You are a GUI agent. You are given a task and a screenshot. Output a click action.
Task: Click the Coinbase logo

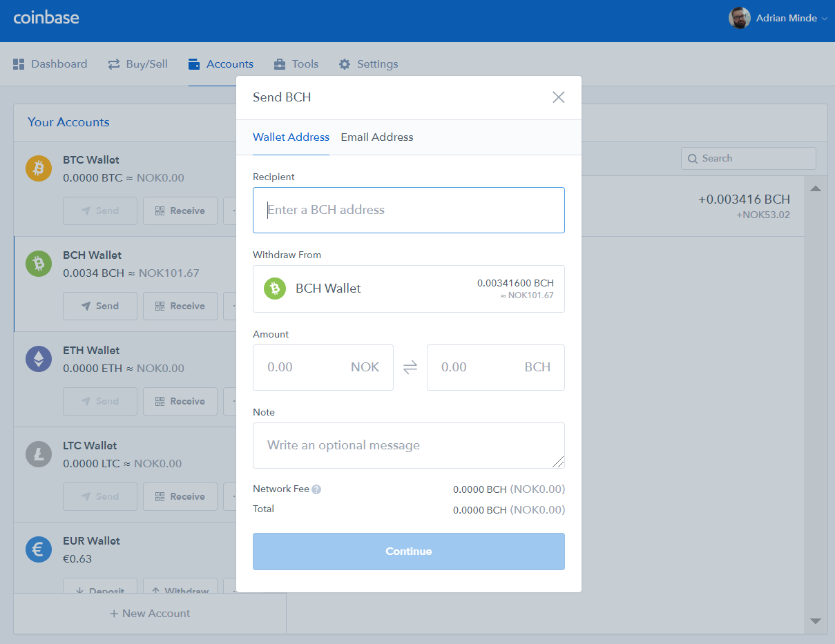pyautogui.click(x=46, y=17)
